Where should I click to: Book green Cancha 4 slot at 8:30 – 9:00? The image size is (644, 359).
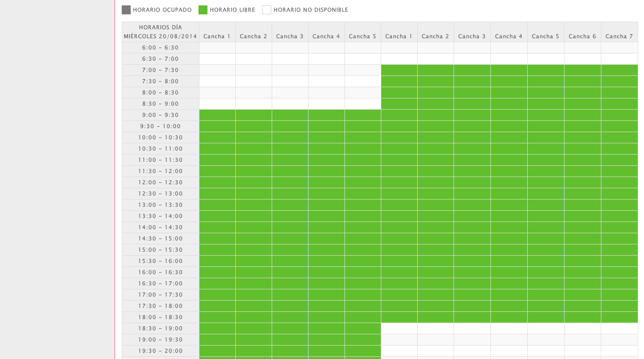tap(509, 104)
